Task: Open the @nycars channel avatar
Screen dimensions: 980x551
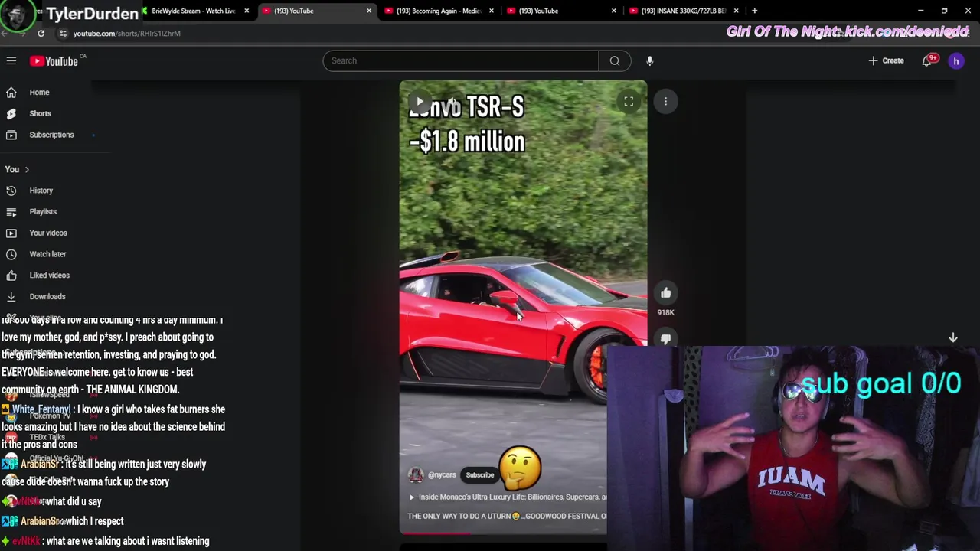Action: click(x=416, y=474)
